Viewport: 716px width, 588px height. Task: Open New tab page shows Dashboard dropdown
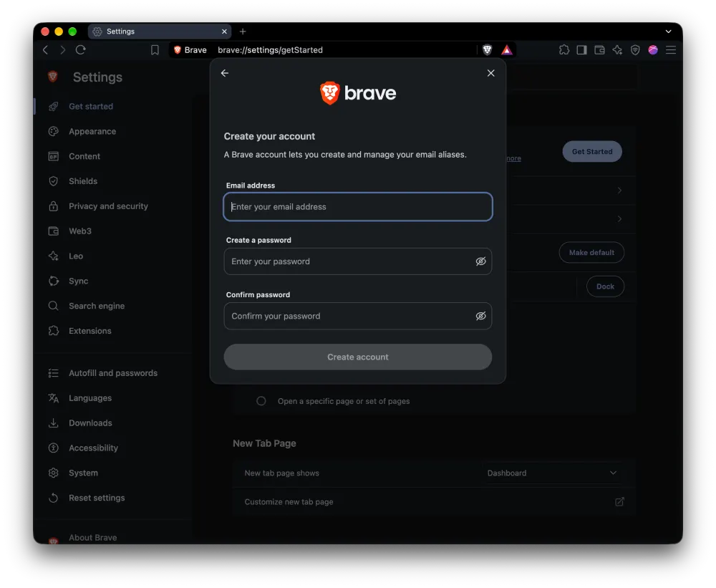(551, 473)
